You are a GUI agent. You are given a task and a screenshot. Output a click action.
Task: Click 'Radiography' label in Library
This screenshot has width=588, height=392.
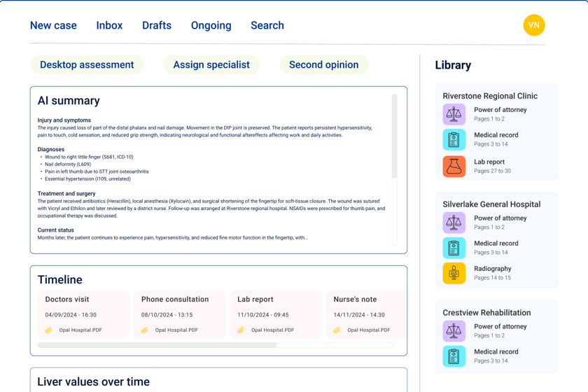click(492, 269)
